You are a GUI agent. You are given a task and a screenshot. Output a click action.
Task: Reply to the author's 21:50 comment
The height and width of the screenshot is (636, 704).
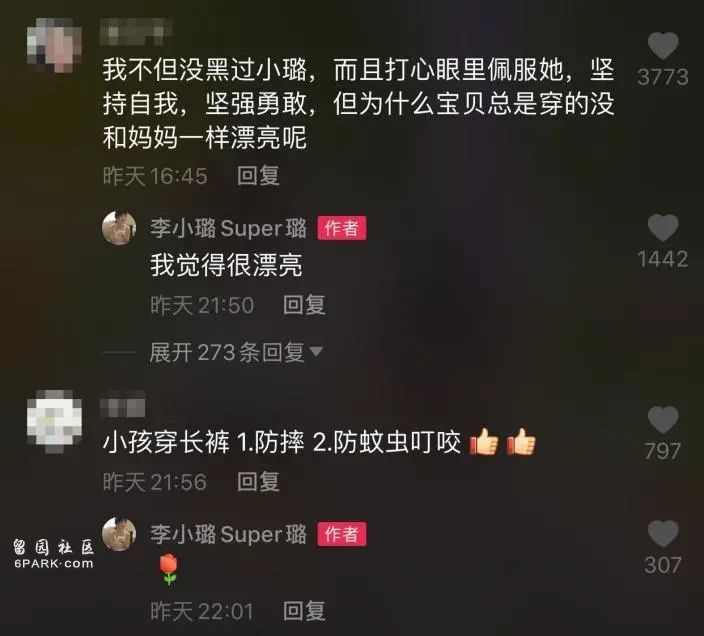point(304,305)
